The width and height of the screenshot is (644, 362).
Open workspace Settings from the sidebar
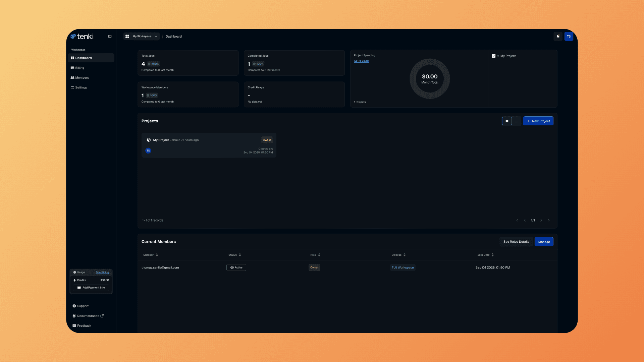point(81,87)
